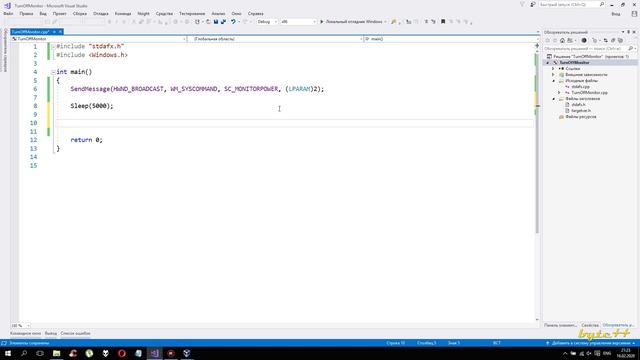This screenshot has width=640, height=360.
Task: Open the main() member dropdown
Action: pos(451,39)
